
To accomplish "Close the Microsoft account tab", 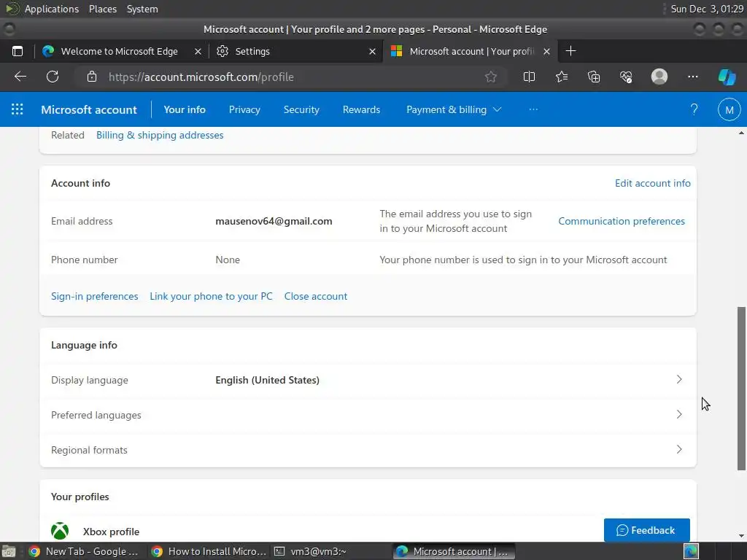I will click(547, 52).
